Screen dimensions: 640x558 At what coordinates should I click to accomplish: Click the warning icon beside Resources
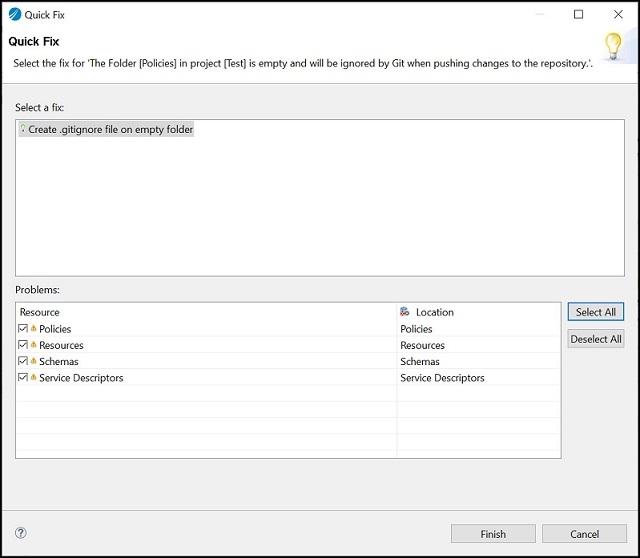click(33, 345)
